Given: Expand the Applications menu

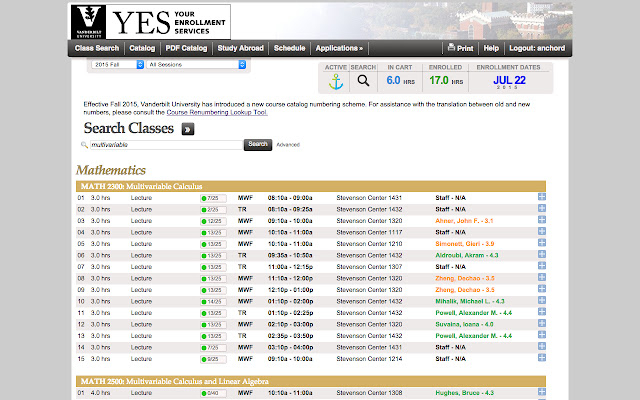Looking at the screenshot, I should 339,48.
